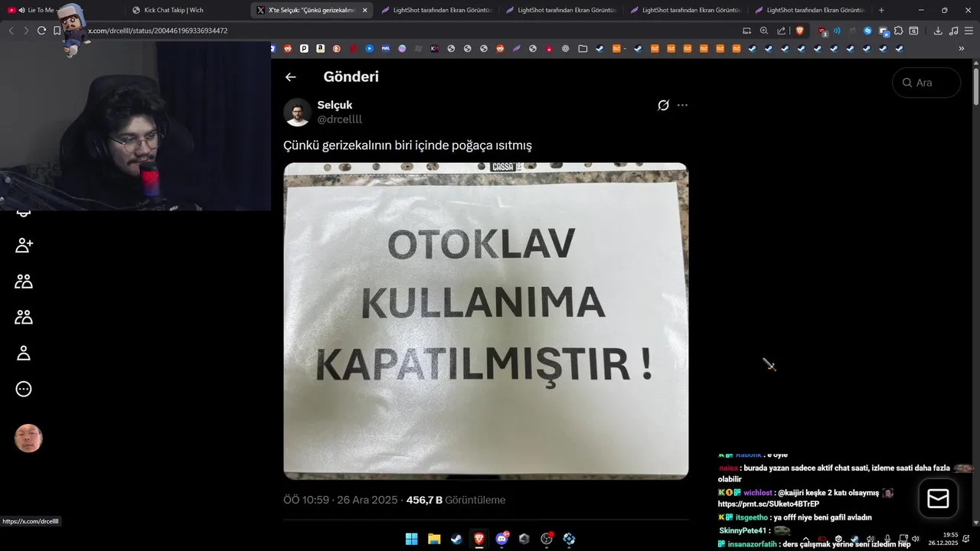
Task: Click the browser Forward arrow
Action: tap(26, 31)
